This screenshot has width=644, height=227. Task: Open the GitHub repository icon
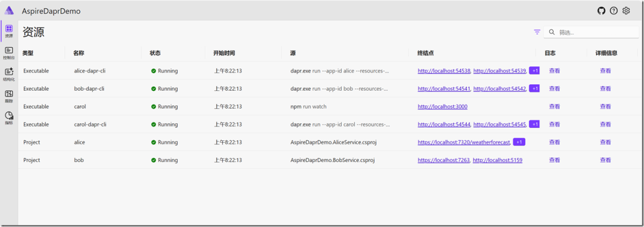click(x=601, y=11)
